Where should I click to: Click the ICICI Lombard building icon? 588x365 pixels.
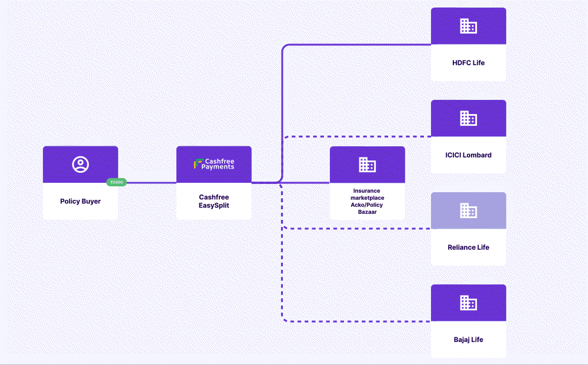pos(469,118)
